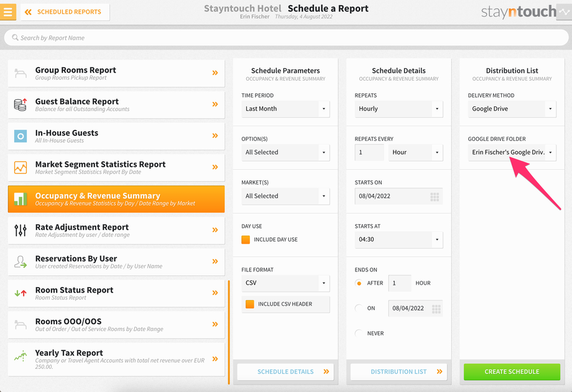Select the After radio button
Image resolution: width=572 pixels, height=392 pixels.
tap(359, 283)
